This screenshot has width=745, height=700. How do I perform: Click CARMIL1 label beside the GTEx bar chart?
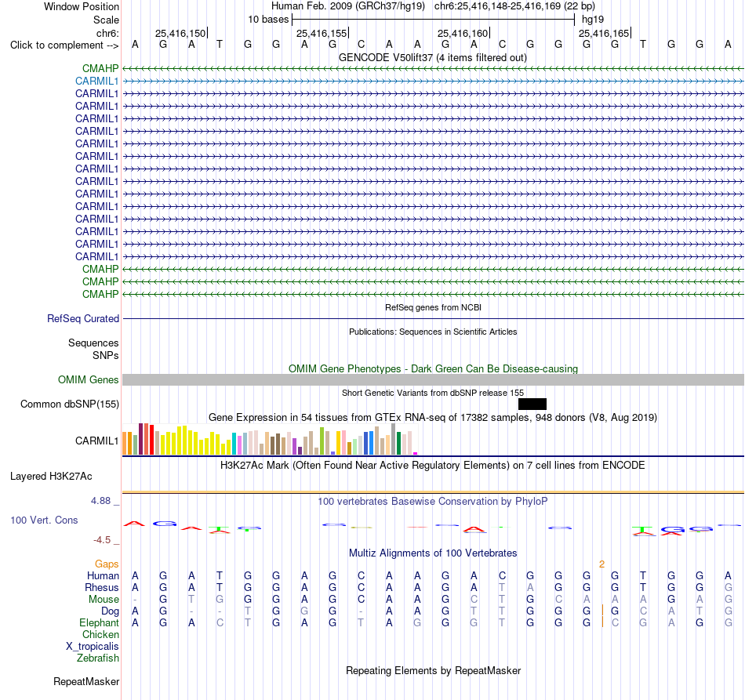pos(96,441)
